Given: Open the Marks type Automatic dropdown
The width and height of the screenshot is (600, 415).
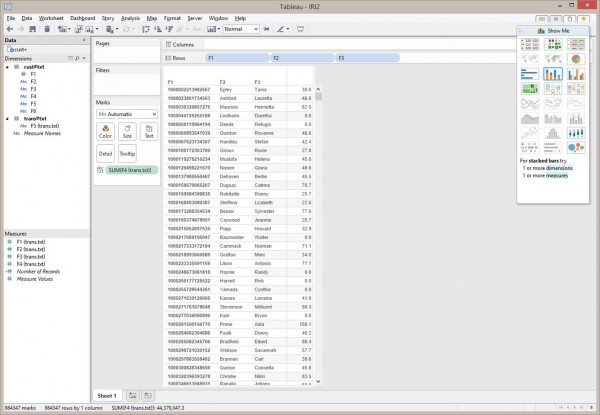Looking at the screenshot, I should point(127,114).
